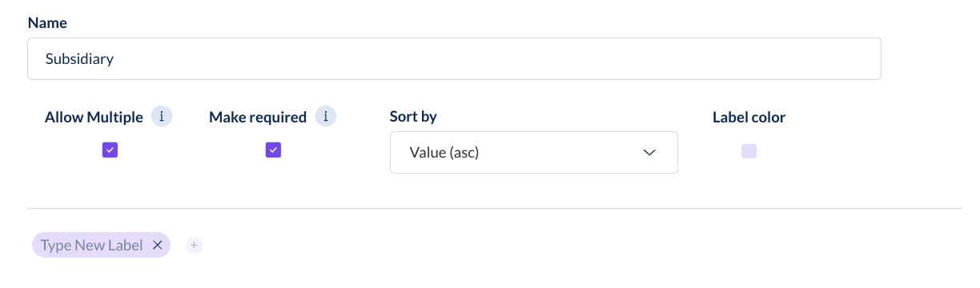Open the Label color swatch
Screen dimensions: 980x288
pos(749,151)
